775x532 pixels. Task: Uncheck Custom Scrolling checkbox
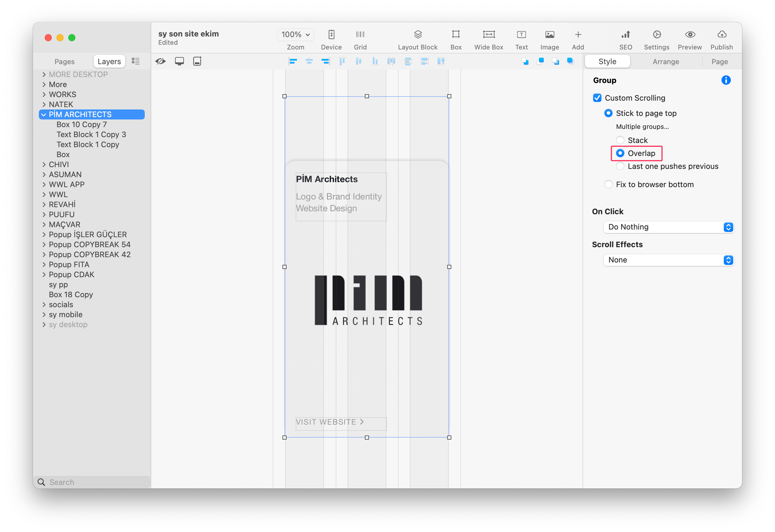click(597, 98)
